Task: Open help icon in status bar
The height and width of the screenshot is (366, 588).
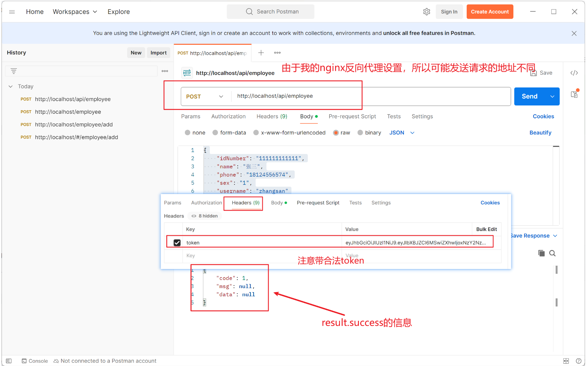Action: point(578,361)
